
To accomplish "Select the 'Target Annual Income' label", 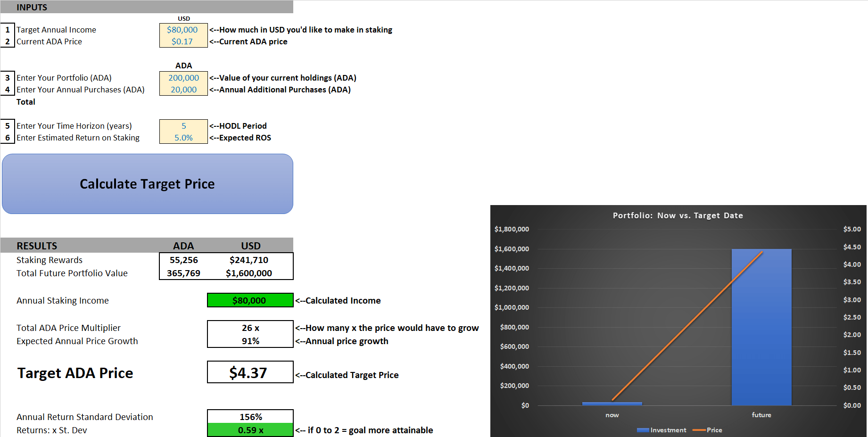I will pos(56,30).
